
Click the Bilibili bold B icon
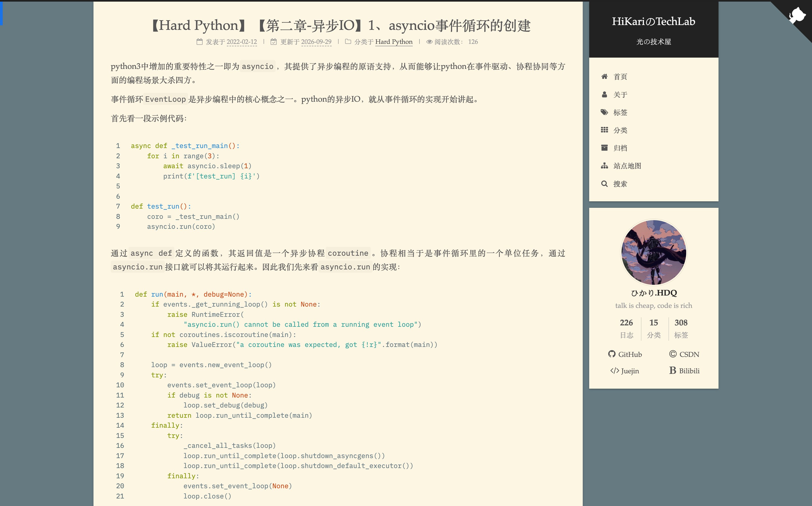pos(673,370)
